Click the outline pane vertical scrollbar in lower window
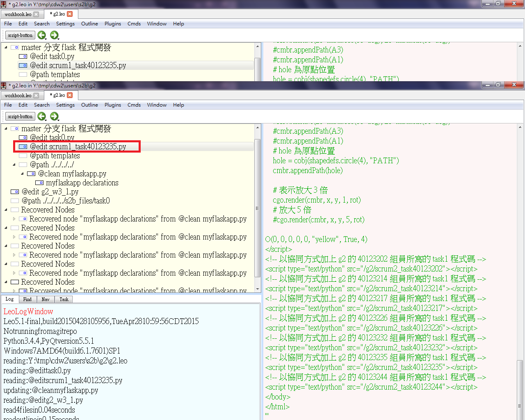The height and width of the screenshot is (420, 525). (x=258, y=208)
